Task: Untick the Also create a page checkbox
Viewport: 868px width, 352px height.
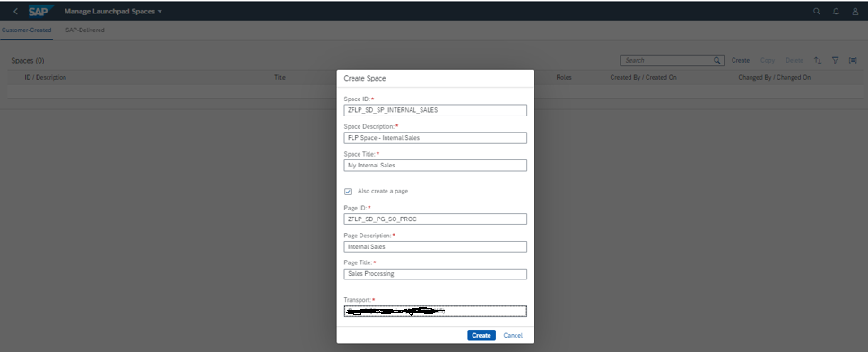Action: (348, 192)
